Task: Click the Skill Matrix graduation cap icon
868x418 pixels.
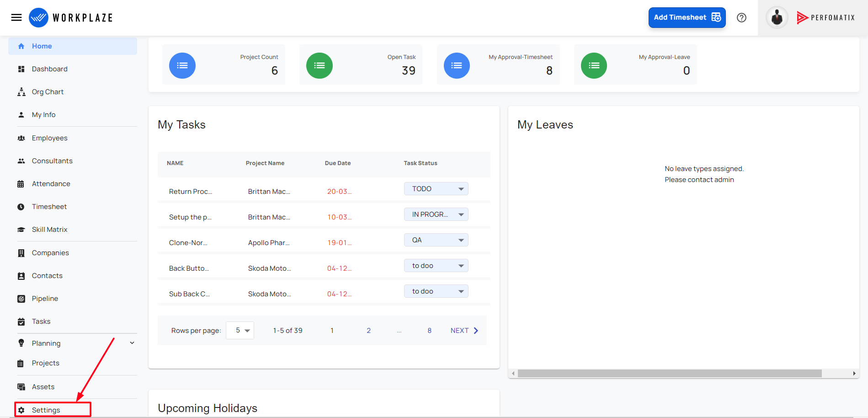Action: (x=21, y=230)
